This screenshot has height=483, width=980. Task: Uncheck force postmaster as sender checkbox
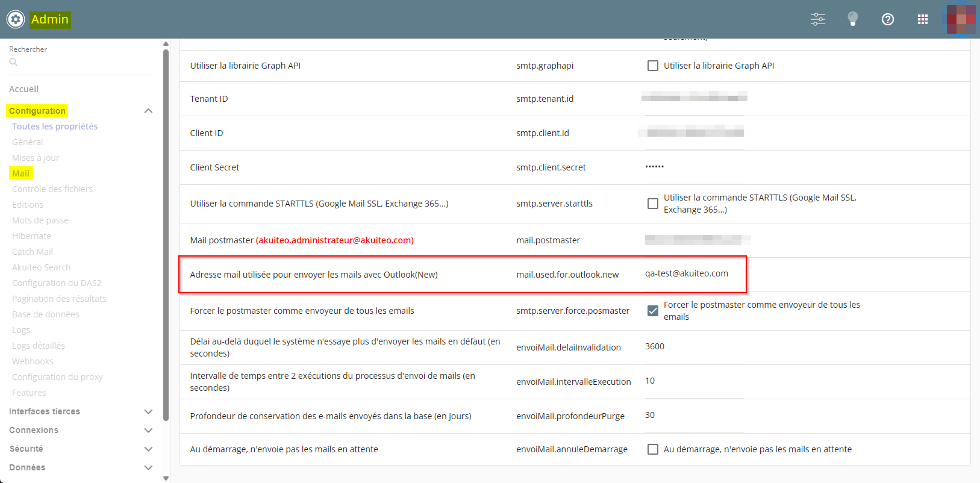pyautogui.click(x=652, y=311)
